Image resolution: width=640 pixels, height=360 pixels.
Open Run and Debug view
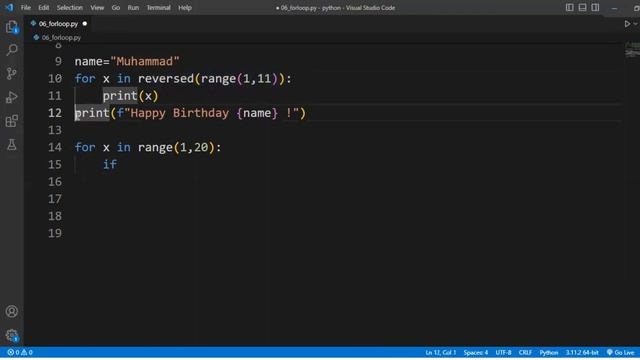tap(12, 97)
